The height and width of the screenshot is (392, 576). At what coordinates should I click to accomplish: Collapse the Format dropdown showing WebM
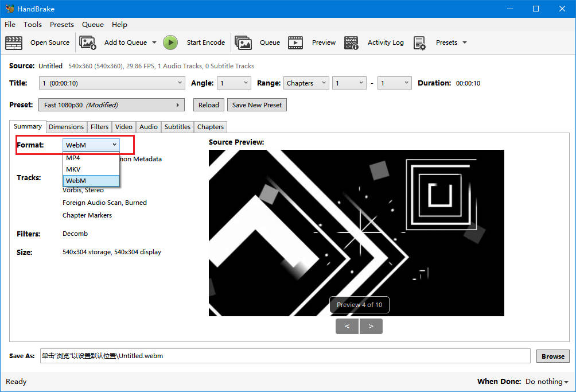point(91,145)
